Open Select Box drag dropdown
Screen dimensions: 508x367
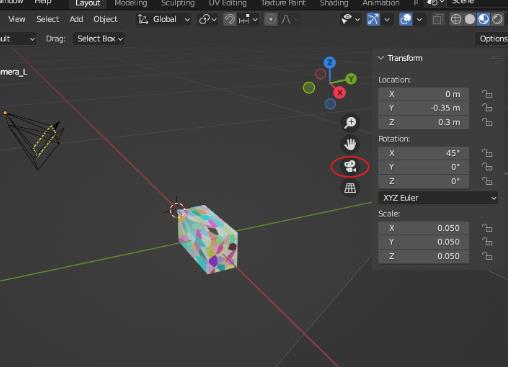pyautogui.click(x=99, y=39)
